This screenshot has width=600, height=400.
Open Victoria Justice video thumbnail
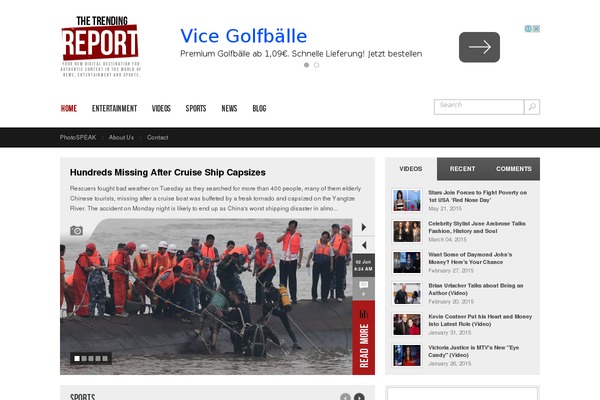pyautogui.click(x=407, y=355)
